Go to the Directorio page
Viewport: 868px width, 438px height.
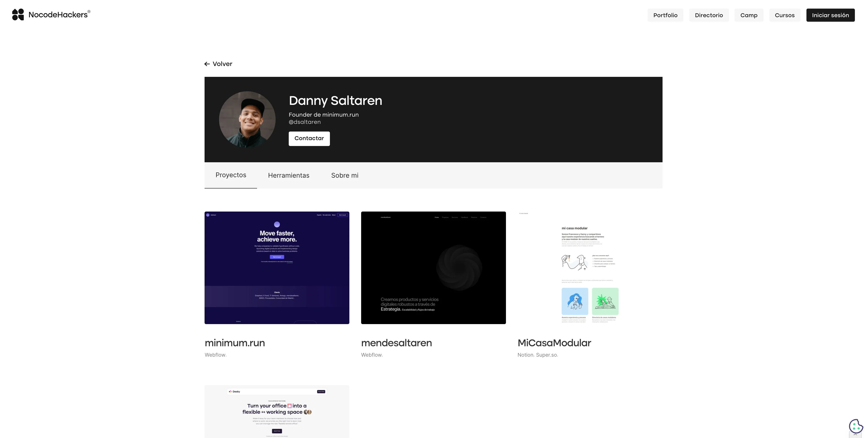click(709, 15)
